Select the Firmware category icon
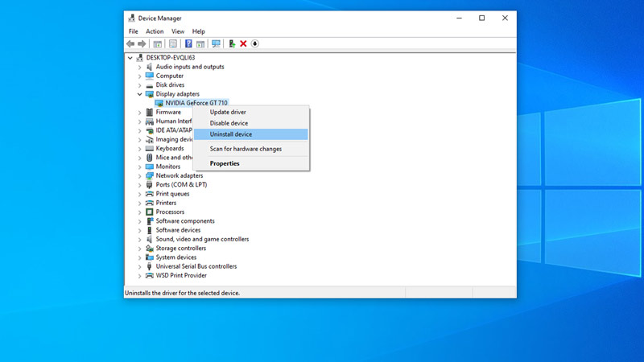The width and height of the screenshot is (644, 362). pyautogui.click(x=150, y=112)
